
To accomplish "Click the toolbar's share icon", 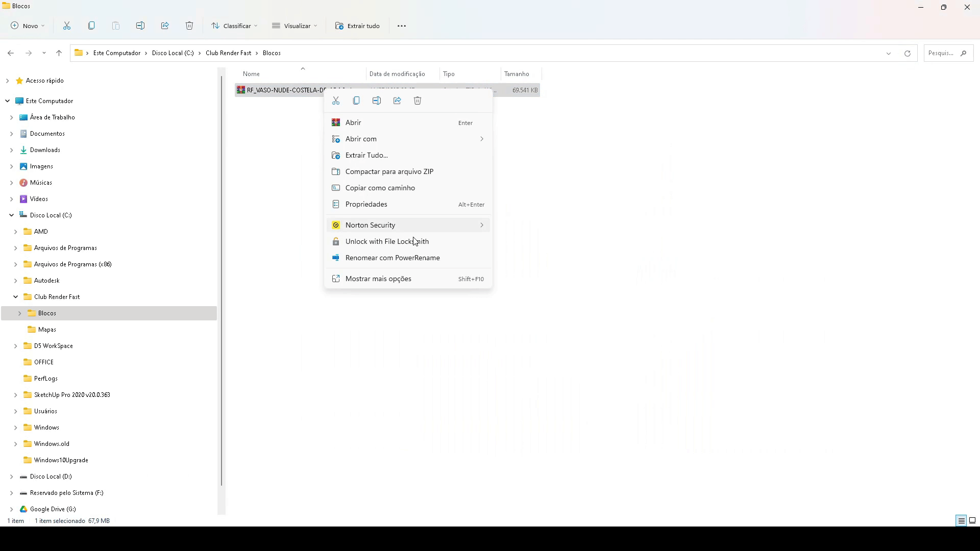I will [x=165, y=26].
